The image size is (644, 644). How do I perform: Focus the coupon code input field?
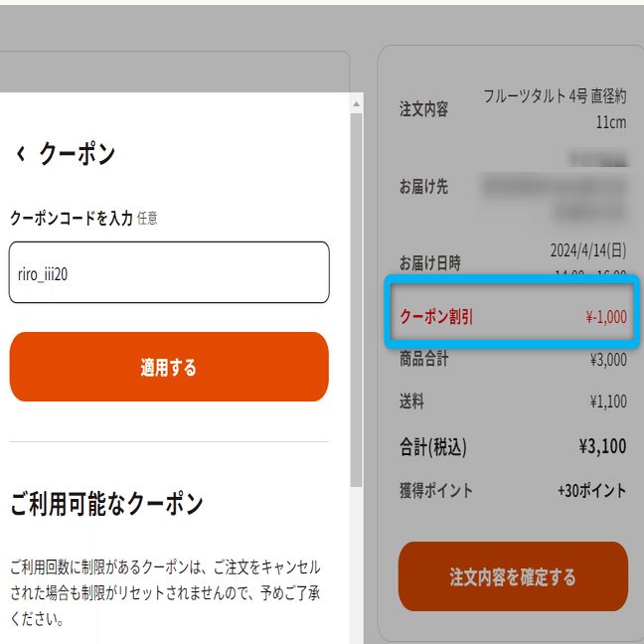coord(169,272)
